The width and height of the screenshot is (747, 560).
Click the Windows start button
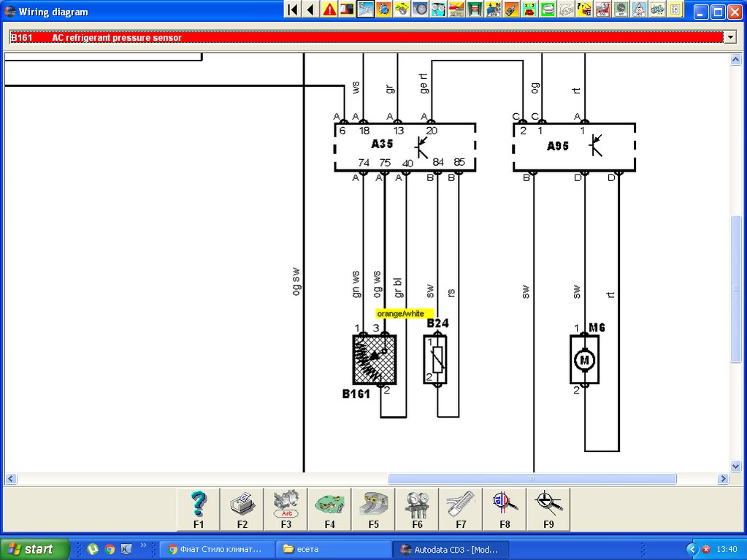tap(35, 549)
